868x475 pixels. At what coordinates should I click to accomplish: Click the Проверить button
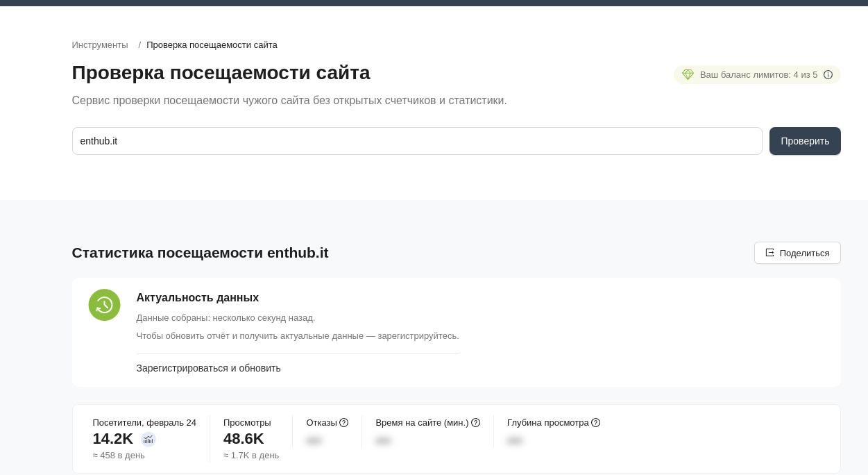point(805,141)
